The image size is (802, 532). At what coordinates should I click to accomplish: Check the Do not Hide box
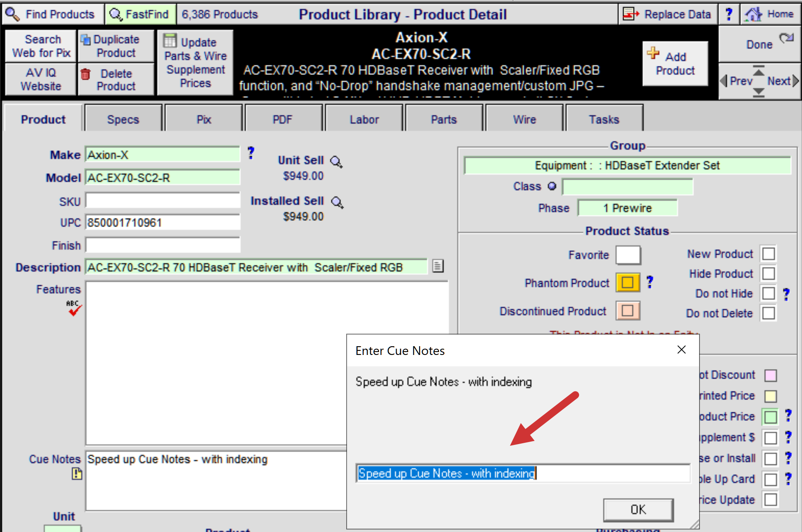(769, 293)
